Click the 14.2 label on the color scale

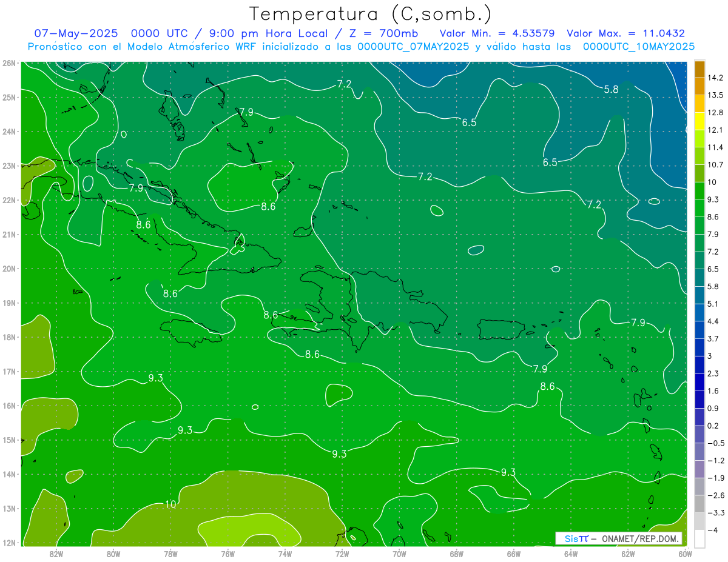(x=715, y=78)
